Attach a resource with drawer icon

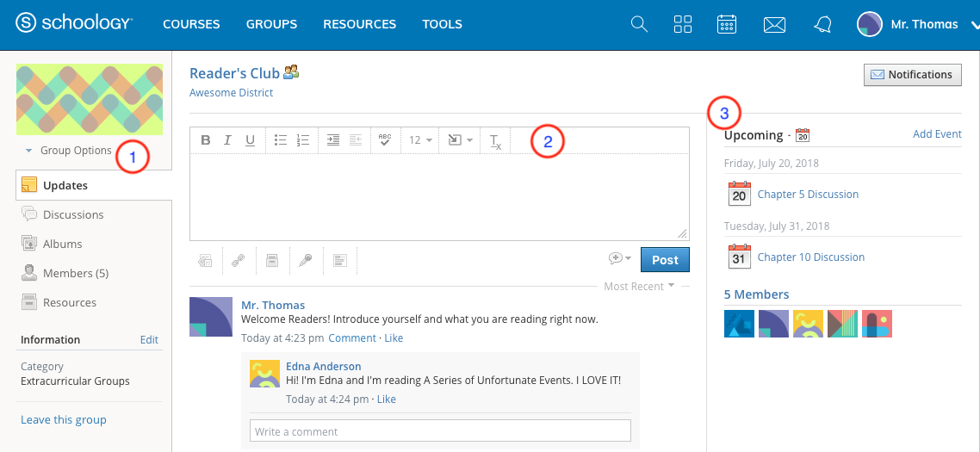tap(272, 261)
